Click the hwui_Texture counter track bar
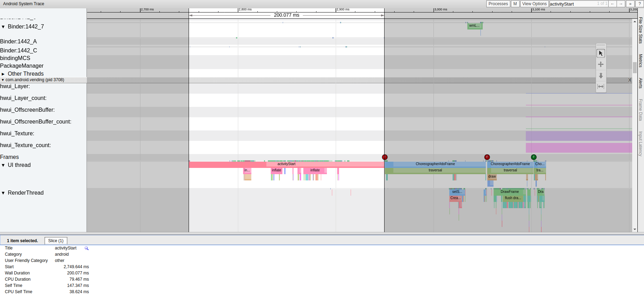This screenshot has height=306, width=644. pyautogui.click(x=579, y=136)
